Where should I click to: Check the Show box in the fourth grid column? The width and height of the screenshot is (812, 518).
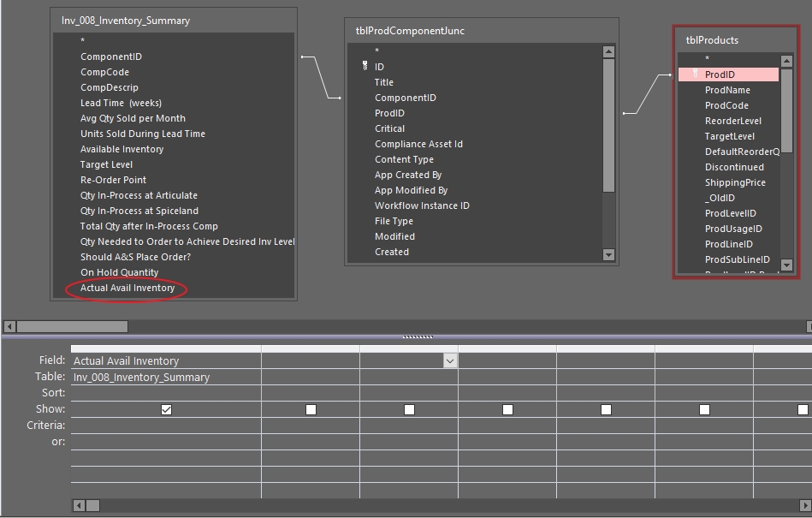click(507, 410)
